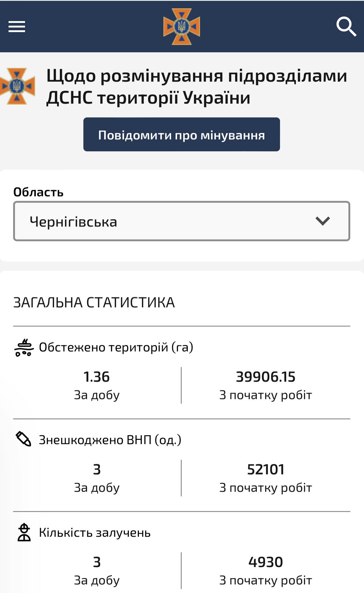Image resolution: width=364 pixels, height=593 pixels.
Task: Tap the DSNS logo in header
Action: pos(182,27)
